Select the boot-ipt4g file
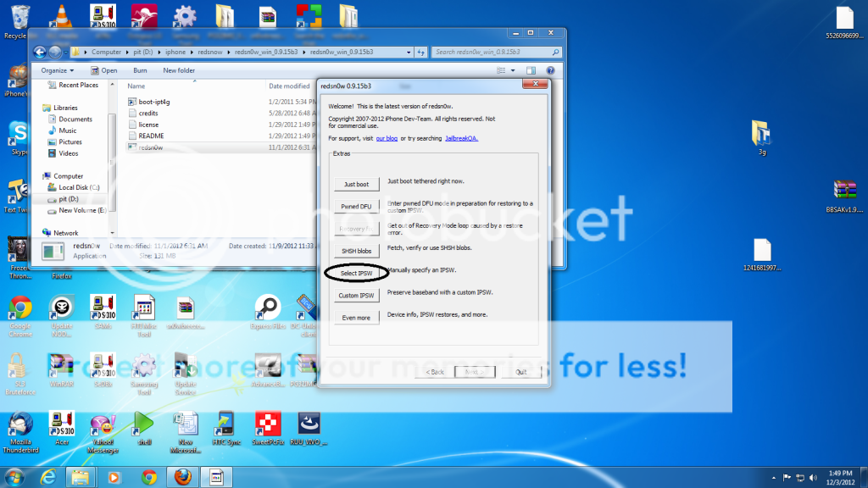Viewport: 868px width, 488px height. coord(148,102)
